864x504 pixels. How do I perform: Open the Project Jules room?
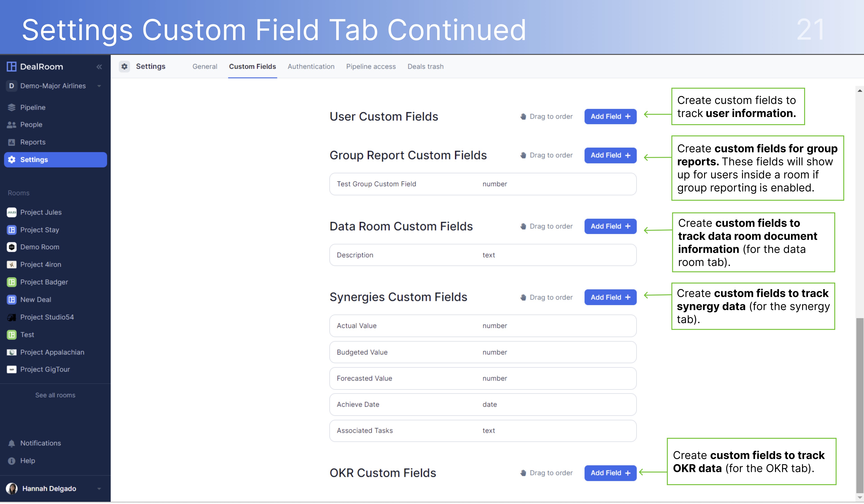point(41,212)
